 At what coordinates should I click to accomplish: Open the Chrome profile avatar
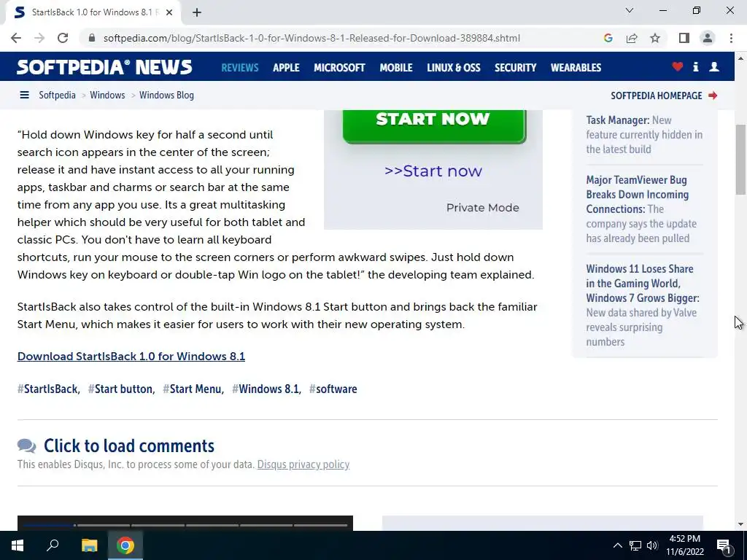coord(708,38)
